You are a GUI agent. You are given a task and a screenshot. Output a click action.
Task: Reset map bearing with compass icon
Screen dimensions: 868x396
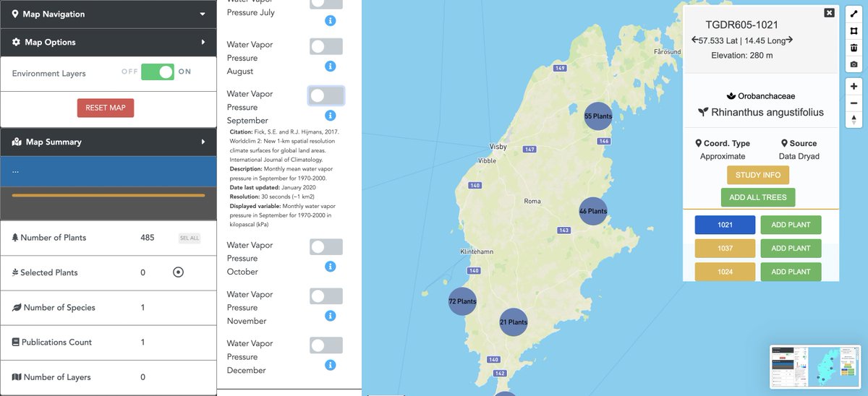tap(854, 119)
